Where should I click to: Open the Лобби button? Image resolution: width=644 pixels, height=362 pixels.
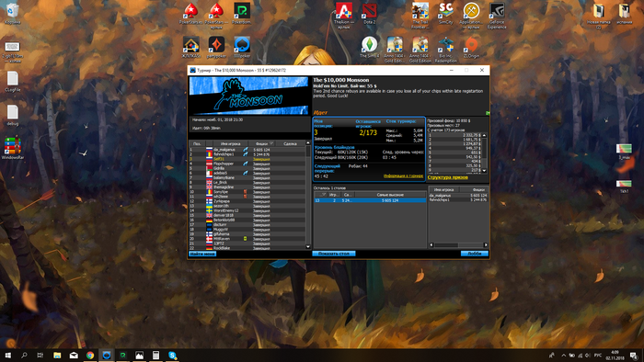click(x=475, y=254)
